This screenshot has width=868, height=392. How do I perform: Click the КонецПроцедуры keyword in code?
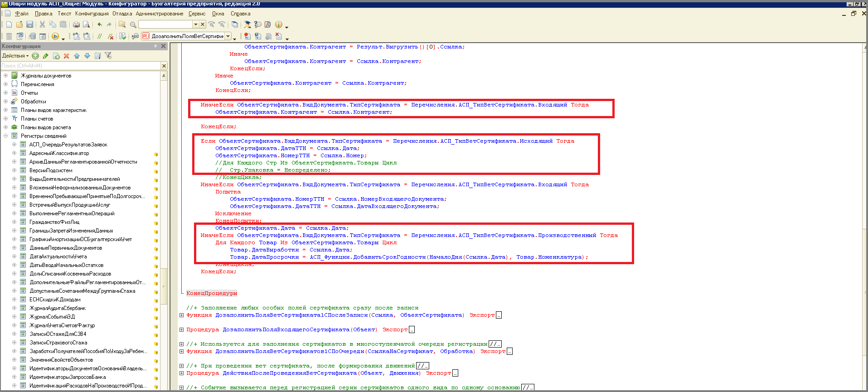(212, 293)
